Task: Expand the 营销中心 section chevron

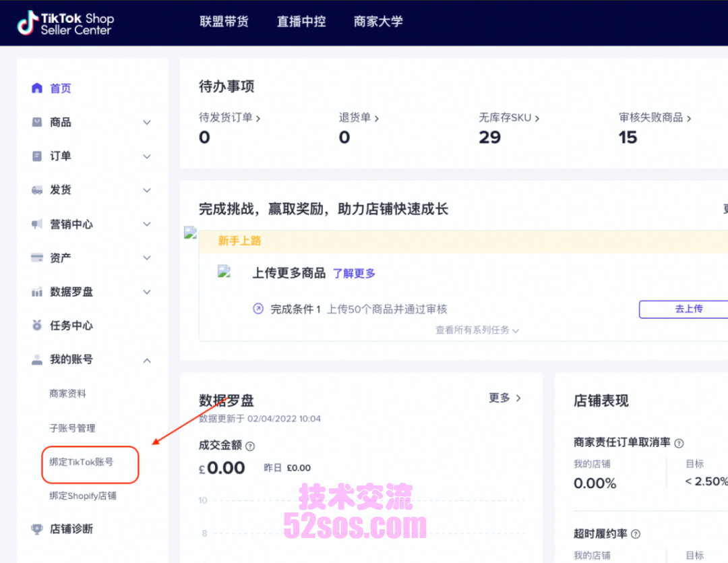Action: click(147, 225)
